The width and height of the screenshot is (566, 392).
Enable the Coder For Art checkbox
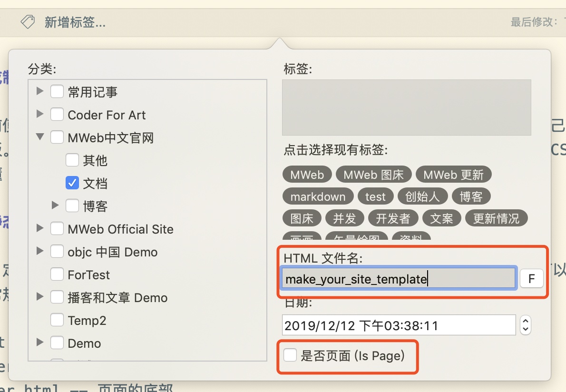pos(57,114)
